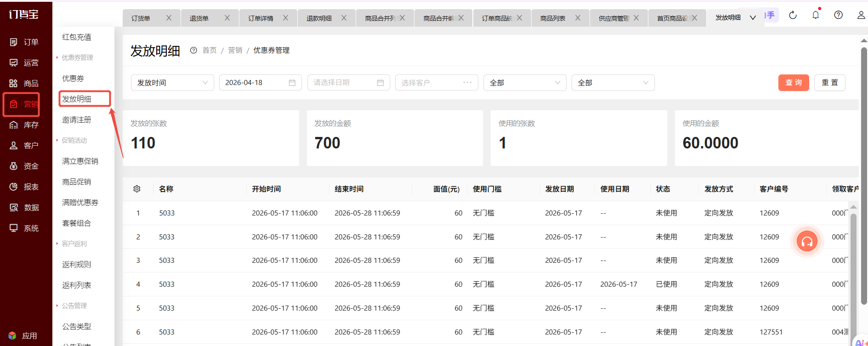Close the 订货单 tab
Viewport: 868px width, 346px height.
169,18
